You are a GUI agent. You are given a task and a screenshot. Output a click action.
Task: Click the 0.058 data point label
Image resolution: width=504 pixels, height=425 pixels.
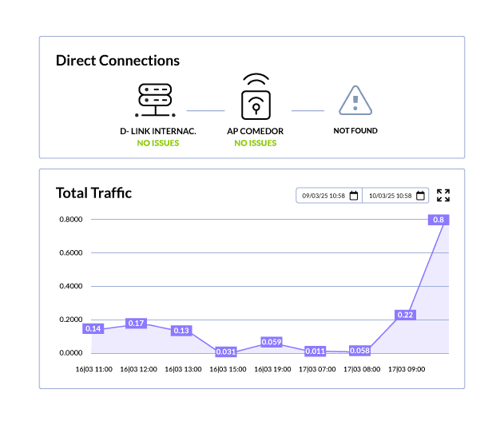(x=359, y=351)
